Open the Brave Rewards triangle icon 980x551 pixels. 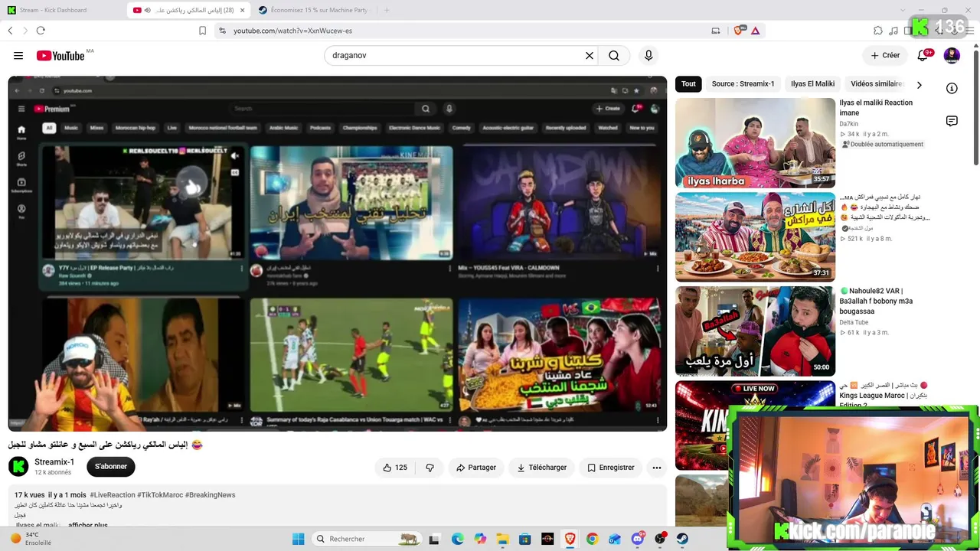tap(755, 31)
